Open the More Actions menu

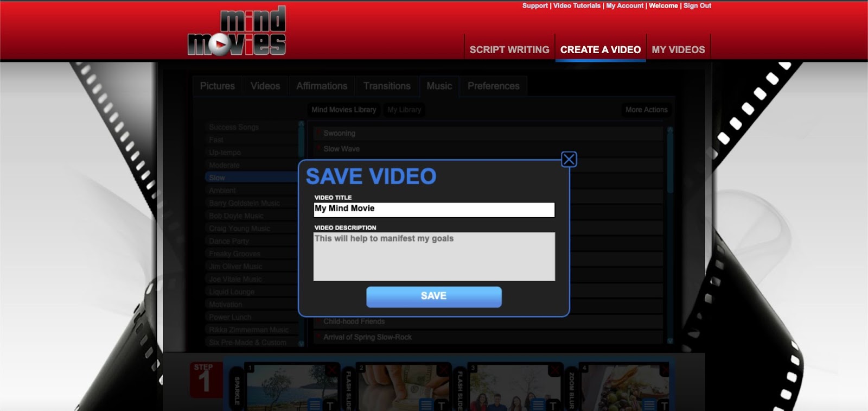(x=646, y=110)
